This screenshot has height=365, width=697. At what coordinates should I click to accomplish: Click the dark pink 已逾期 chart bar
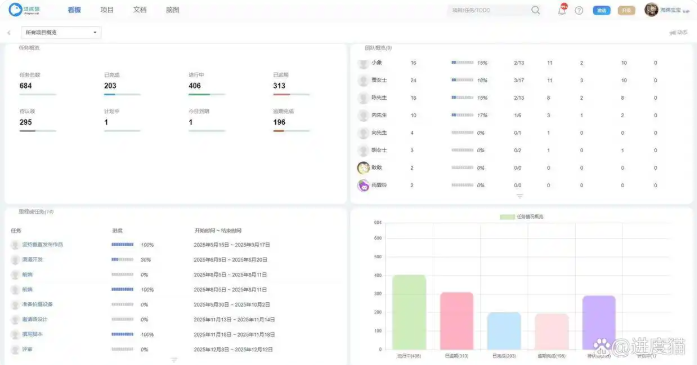[457, 321]
